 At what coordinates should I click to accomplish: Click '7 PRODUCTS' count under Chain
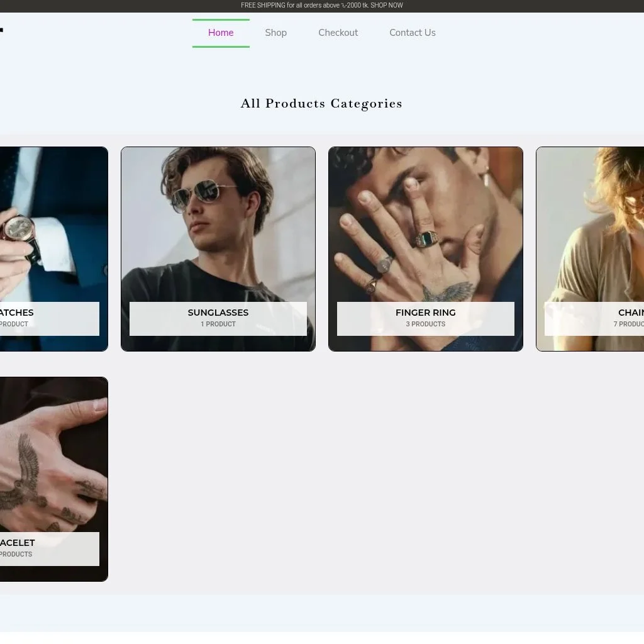click(x=628, y=325)
